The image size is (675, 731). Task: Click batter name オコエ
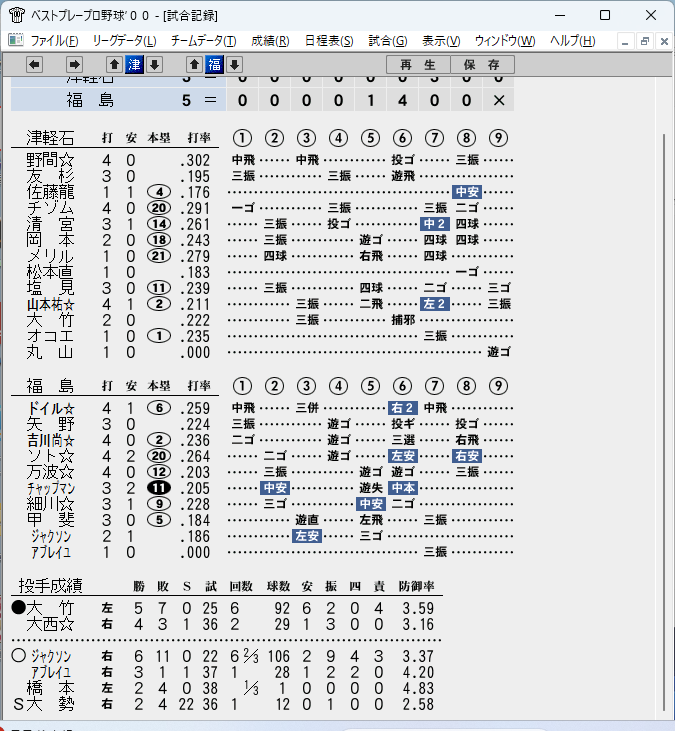tap(50, 336)
